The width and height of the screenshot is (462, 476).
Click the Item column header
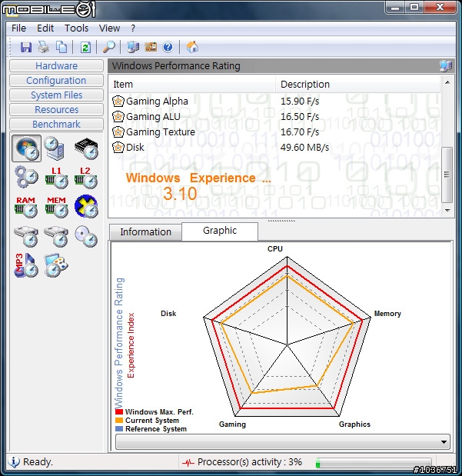[x=192, y=84]
